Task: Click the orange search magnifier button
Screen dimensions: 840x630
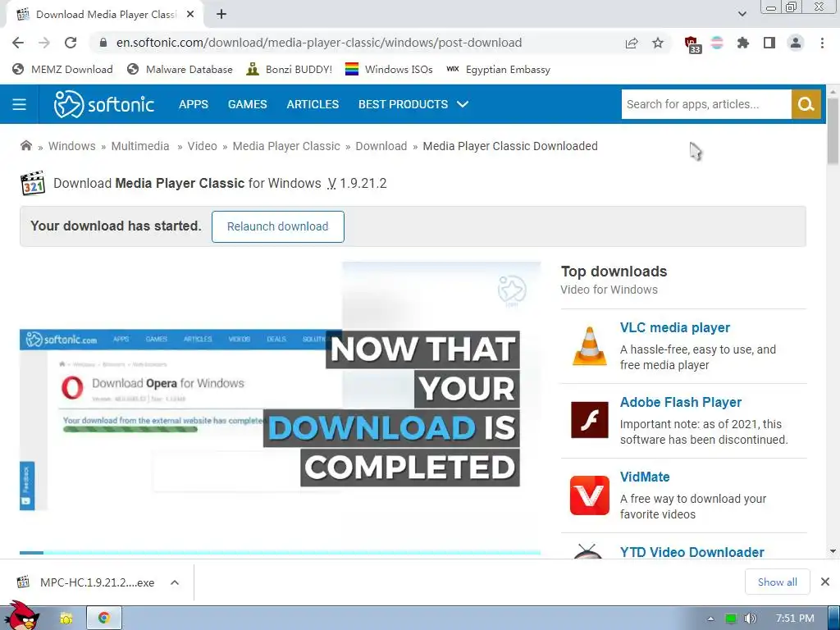Action: click(x=806, y=104)
